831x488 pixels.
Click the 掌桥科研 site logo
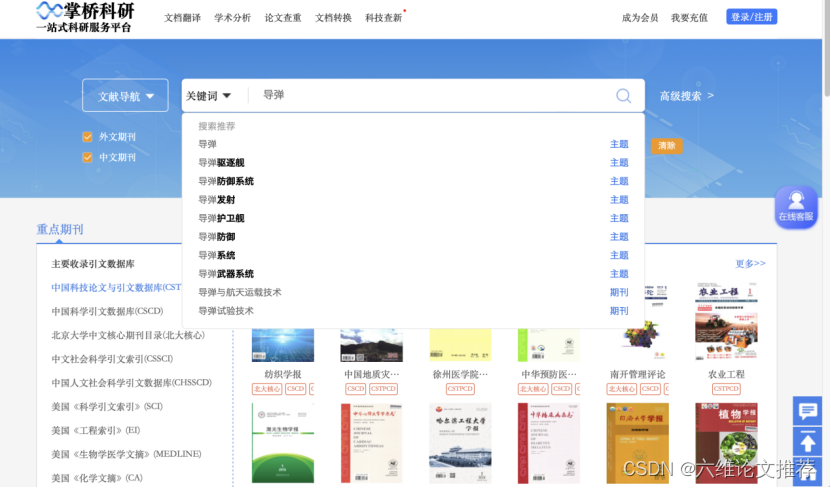coord(85,17)
